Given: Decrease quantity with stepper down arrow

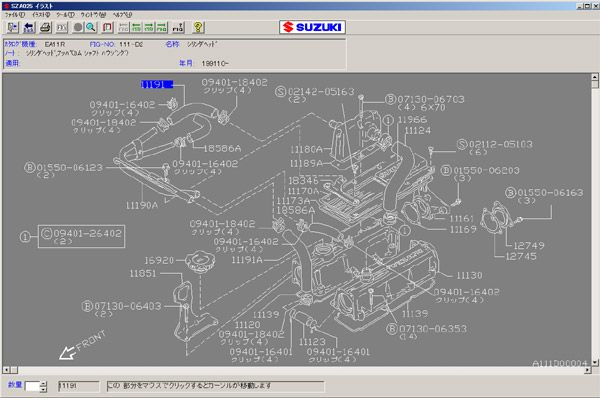Looking at the screenshot, I should pyautogui.click(x=43, y=389).
